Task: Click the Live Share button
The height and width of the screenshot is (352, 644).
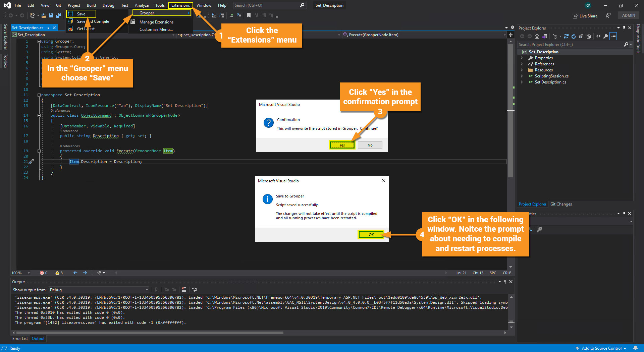Action: 585,16
